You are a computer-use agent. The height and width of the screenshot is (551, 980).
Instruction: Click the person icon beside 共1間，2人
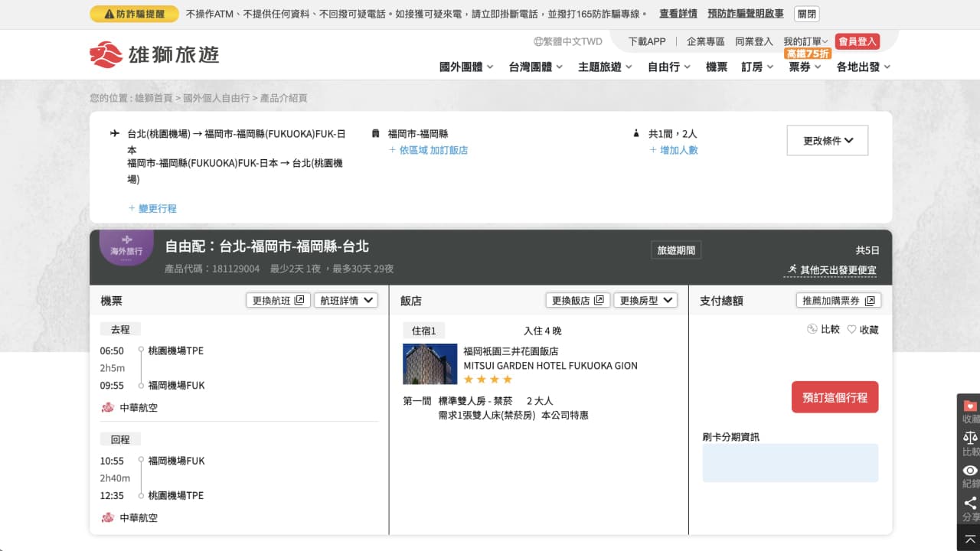point(636,133)
